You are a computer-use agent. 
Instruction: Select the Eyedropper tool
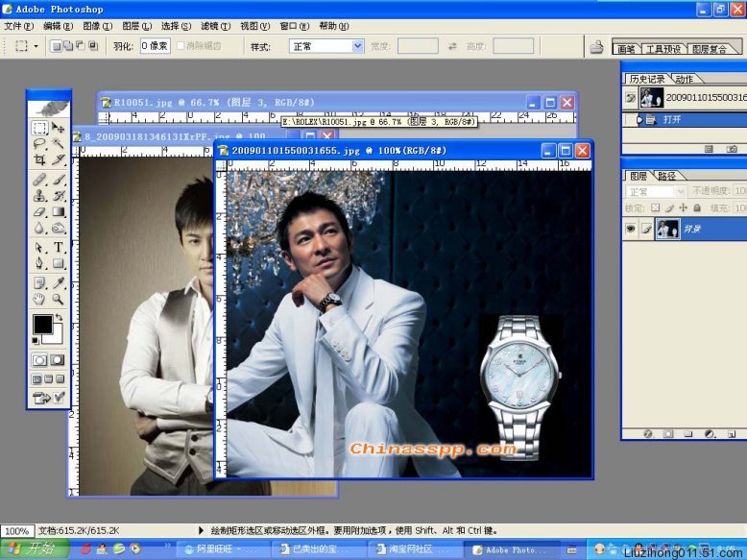(x=59, y=283)
